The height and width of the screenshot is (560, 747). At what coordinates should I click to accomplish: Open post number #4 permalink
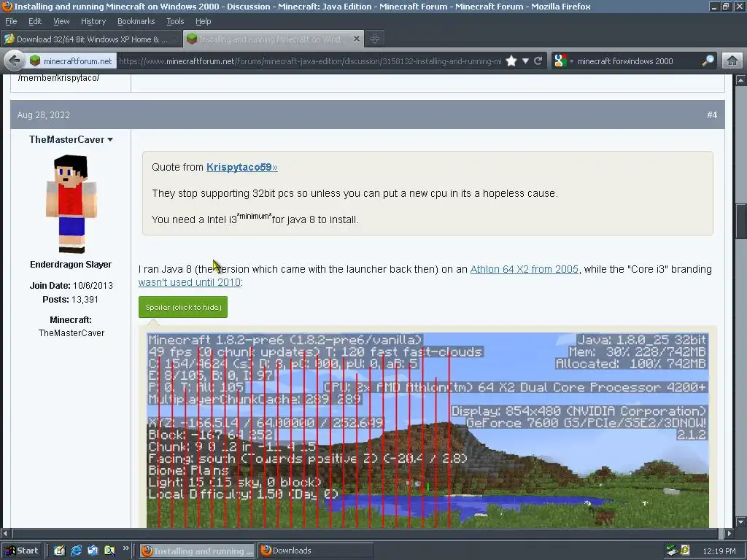pyautogui.click(x=712, y=114)
